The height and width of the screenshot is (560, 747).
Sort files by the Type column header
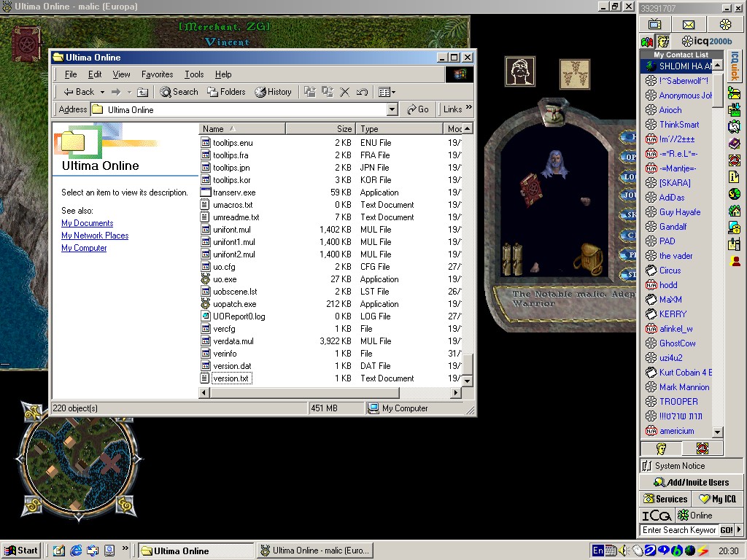click(x=398, y=128)
